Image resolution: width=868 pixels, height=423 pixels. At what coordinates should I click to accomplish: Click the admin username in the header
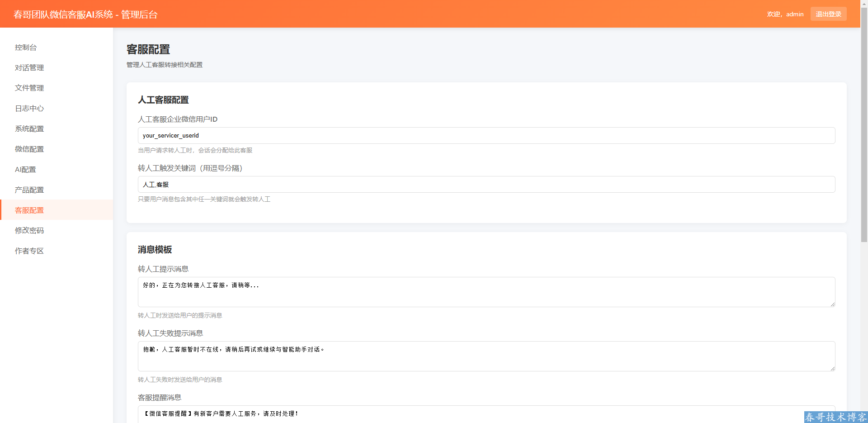pyautogui.click(x=795, y=14)
